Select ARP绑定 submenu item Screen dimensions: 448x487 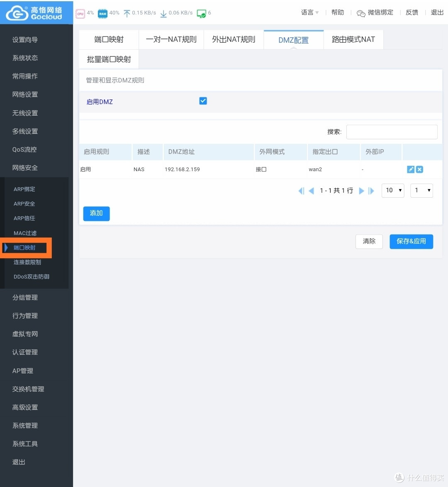pyautogui.click(x=24, y=189)
